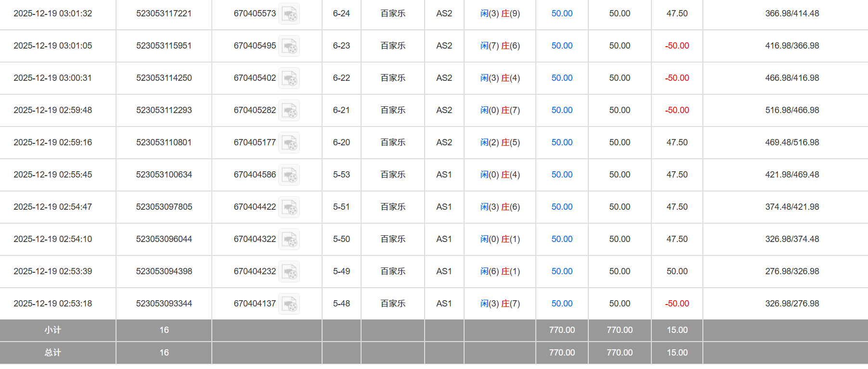Click blue 50.00 link in 5-53 row

[x=562, y=175]
